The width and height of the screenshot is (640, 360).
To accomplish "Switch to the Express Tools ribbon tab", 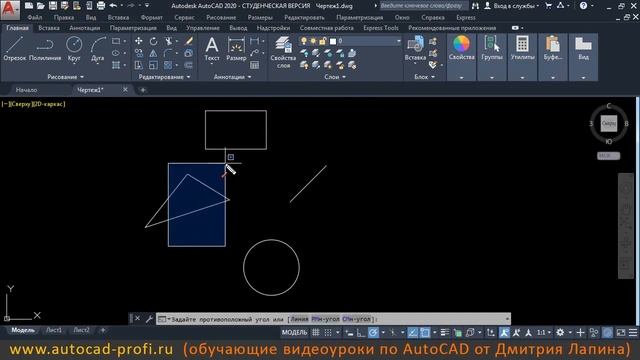I will tap(381, 28).
